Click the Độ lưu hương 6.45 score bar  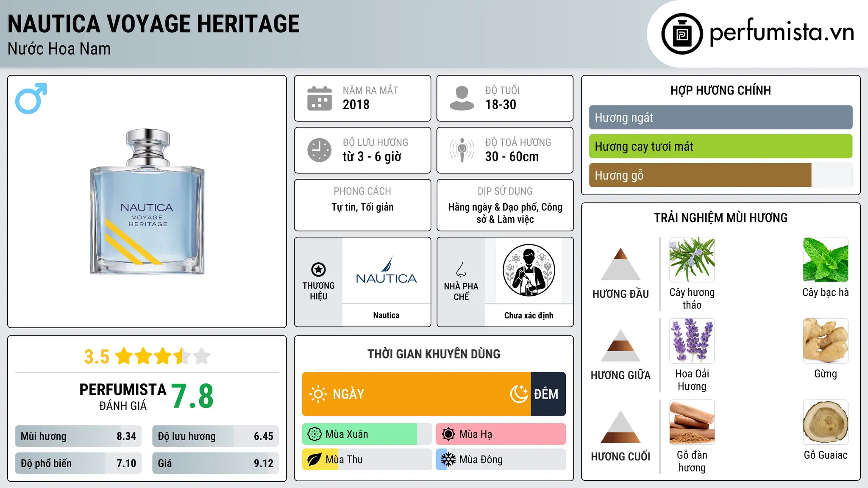pyautogui.click(x=215, y=436)
